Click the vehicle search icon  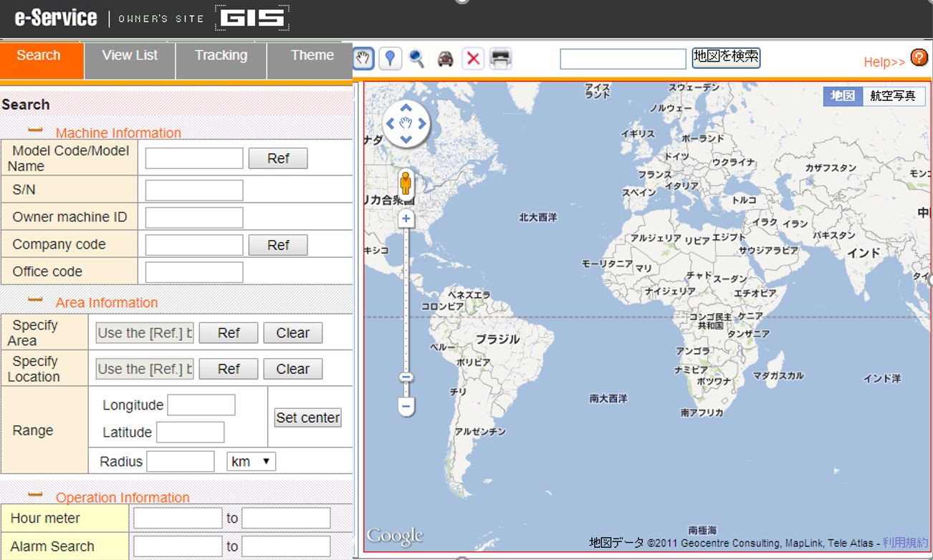(x=446, y=59)
